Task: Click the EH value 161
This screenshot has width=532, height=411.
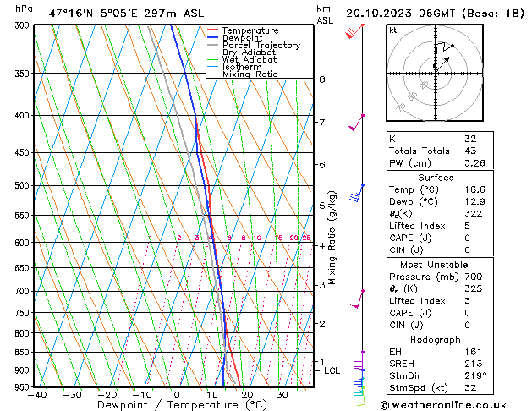Action: pos(474,352)
